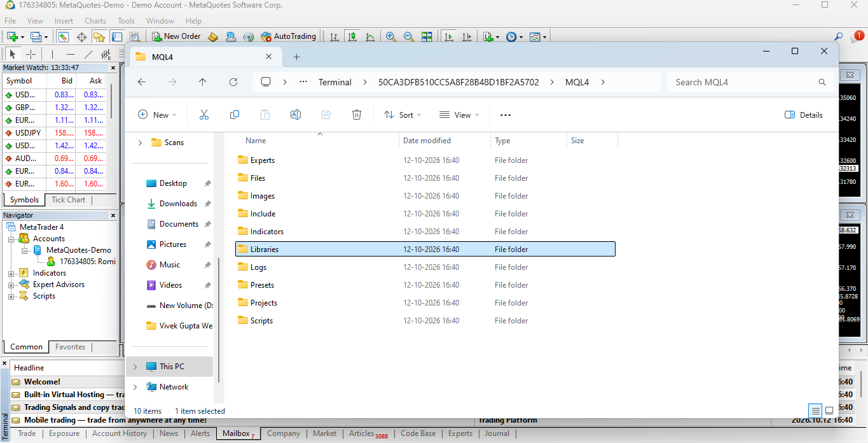
Task: Open the Experts folder
Action: pos(263,160)
